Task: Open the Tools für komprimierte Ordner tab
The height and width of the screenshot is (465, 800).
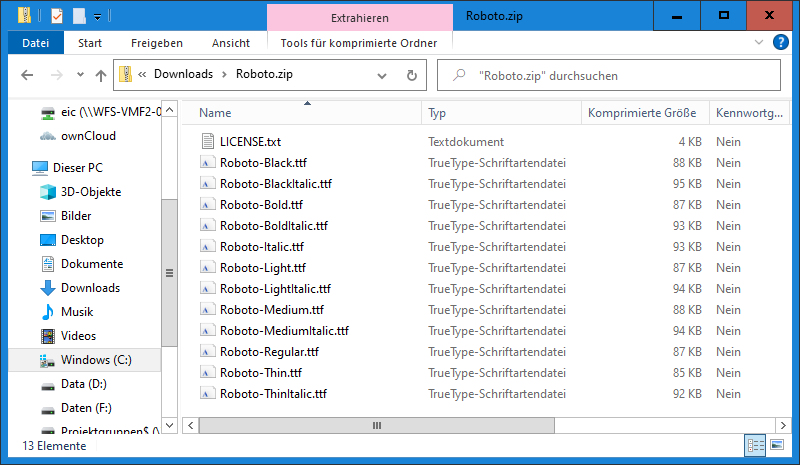Action: click(x=359, y=43)
